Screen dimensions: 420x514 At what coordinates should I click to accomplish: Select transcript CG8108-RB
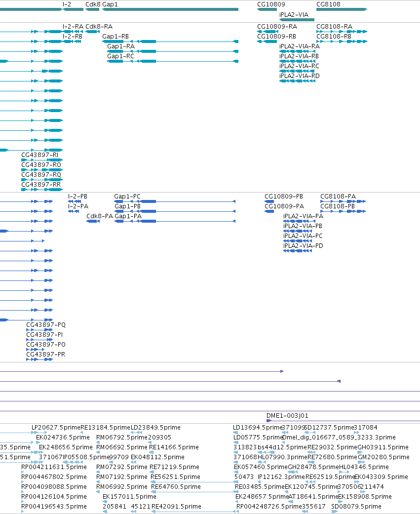334,37
